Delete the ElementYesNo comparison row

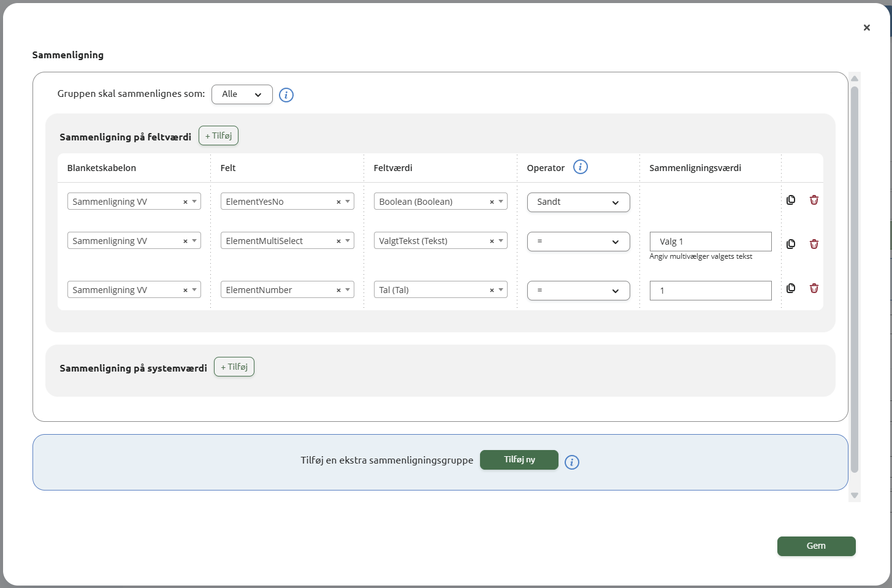pos(814,200)
